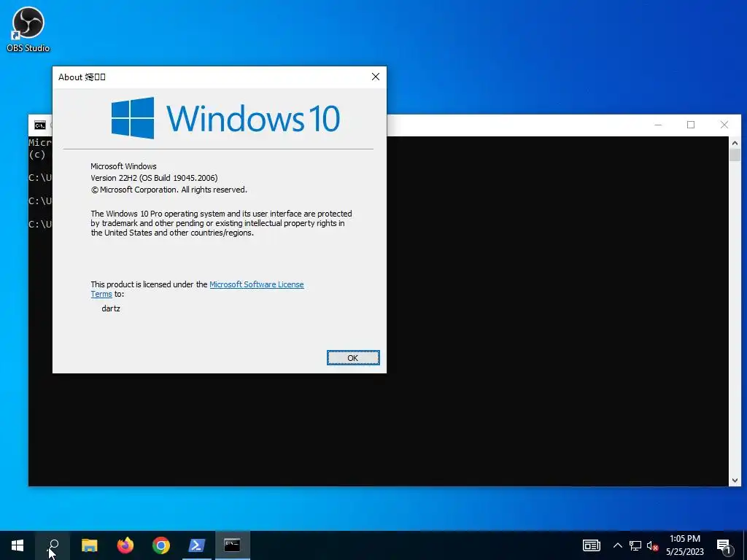Maximize the Command Prompt window

click(x=691, y=125)
